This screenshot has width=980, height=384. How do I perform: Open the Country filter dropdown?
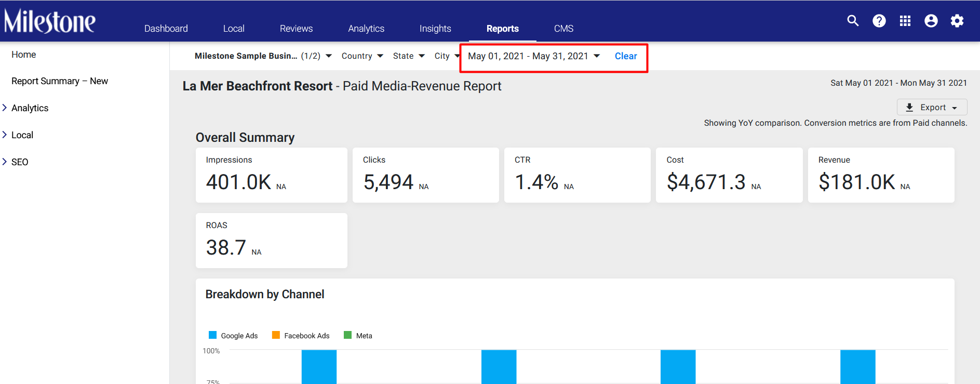coord(362,56)
